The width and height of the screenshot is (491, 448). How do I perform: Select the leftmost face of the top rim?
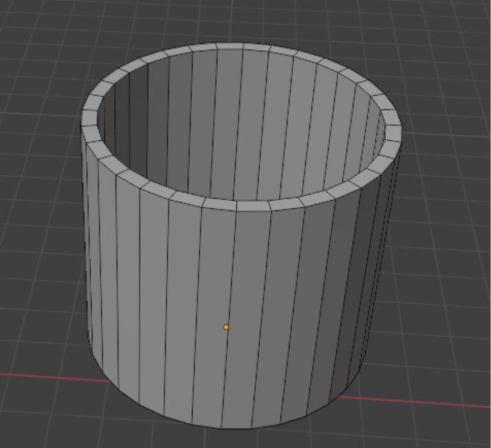(x=89, y=117)
